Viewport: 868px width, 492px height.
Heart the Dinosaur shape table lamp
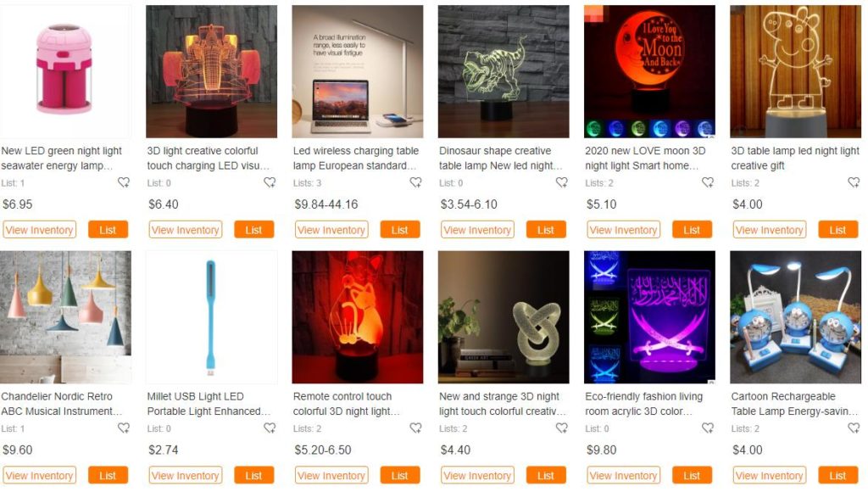(562, 182)
